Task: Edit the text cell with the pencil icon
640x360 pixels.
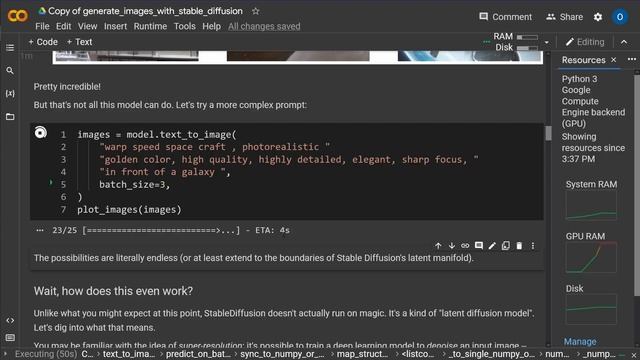Action: pyautogui.click(x=492, y=246)
